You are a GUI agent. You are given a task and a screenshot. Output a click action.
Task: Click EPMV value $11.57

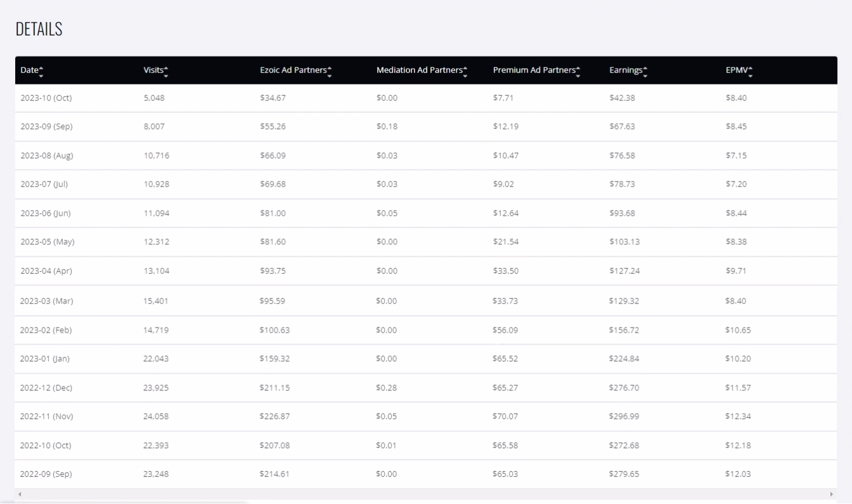738,388
